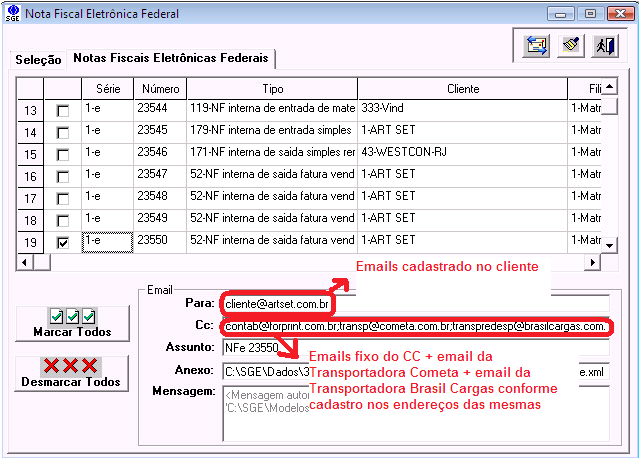Image resolution: width=640 pixels, height=459 pixels.
Task: Tick the checkbox for note 23547
Action: tap(63, 177)
